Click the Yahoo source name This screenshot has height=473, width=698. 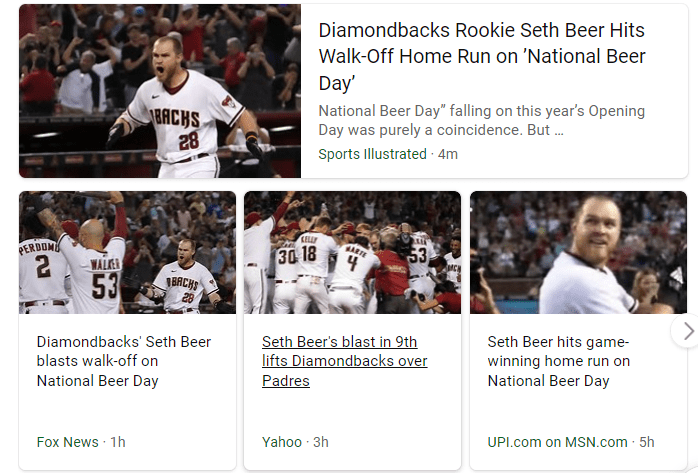pyautogui.click(x=282, y=441)
